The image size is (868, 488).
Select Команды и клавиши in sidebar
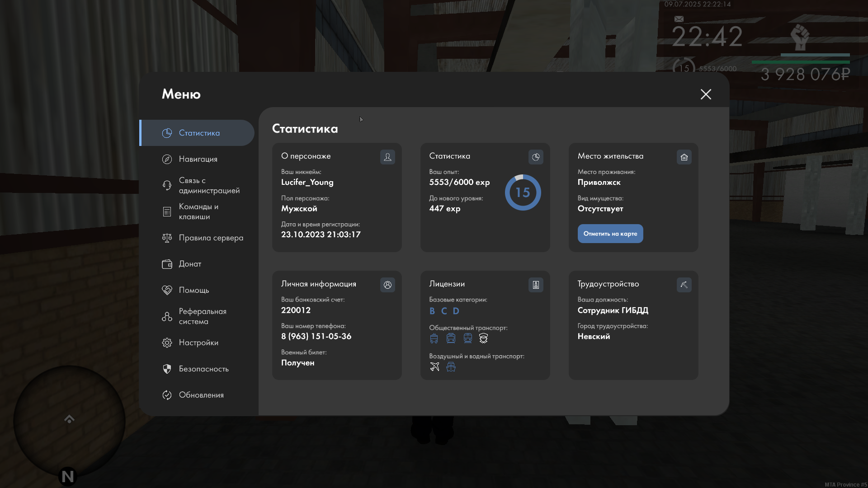(198, 211)
